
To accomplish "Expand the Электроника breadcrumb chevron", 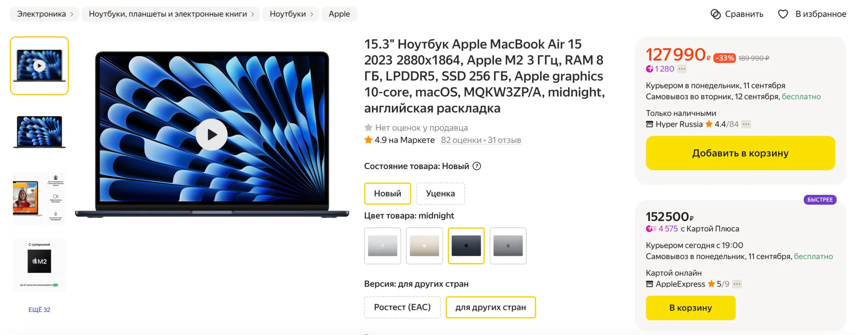I will (x=72, y=14).
